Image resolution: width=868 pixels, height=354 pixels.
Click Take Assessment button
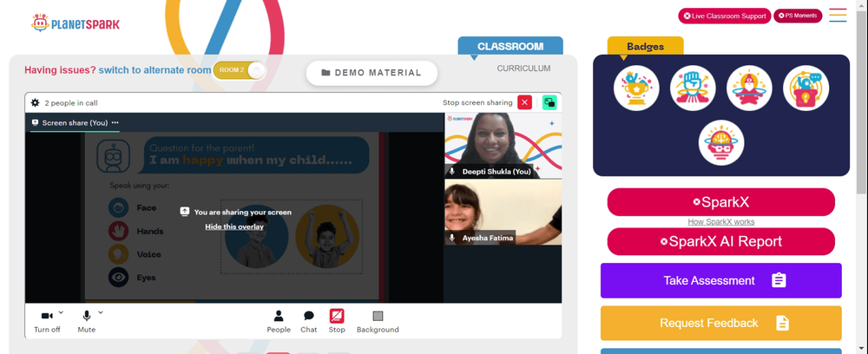[x=720, y=280]
